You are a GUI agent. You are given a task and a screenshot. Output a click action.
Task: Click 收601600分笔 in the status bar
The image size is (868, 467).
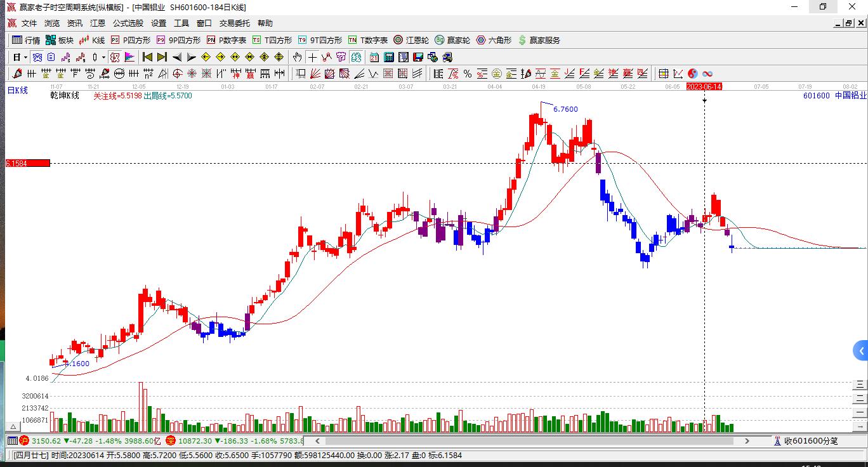tap(810, 440)
